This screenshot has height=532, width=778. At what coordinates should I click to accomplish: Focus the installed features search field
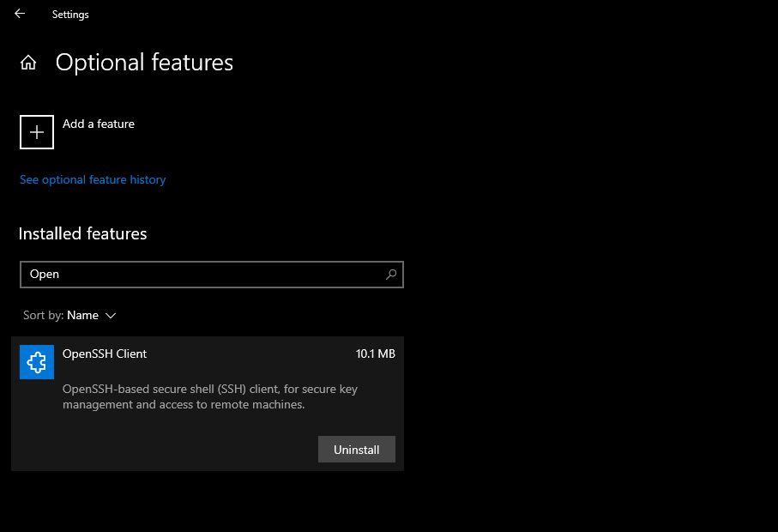coord(206,275)
